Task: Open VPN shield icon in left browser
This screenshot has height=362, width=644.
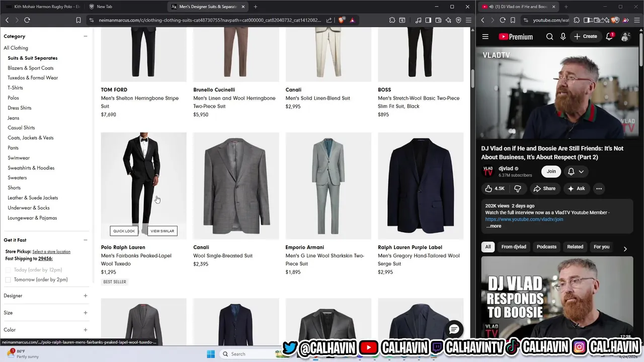Action: click(x=458, y=20)
